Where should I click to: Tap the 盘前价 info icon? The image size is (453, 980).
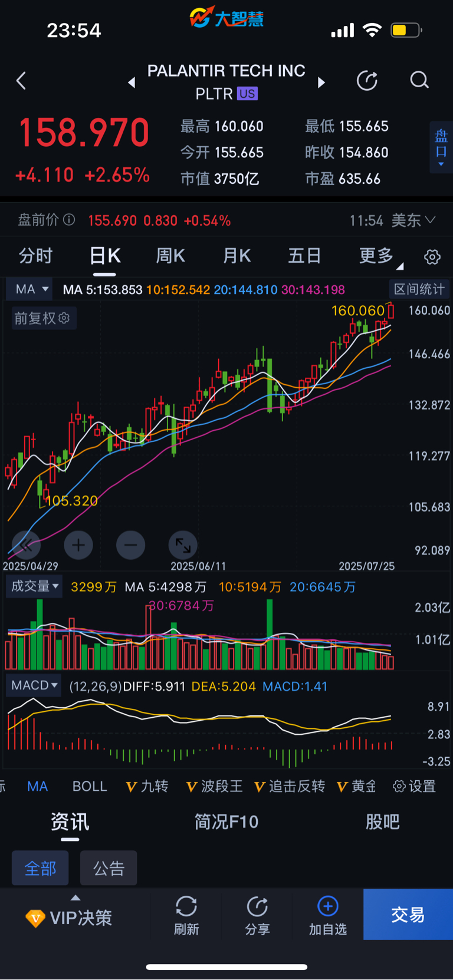69,220
